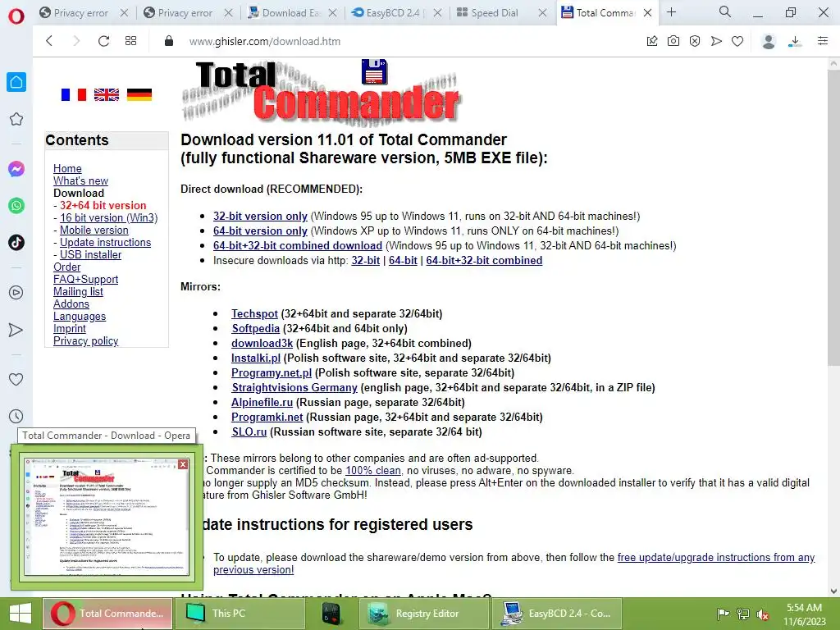This screenshot has height=630, width=840.
Task: Open Mobile version in Contents
Action: 94,230
